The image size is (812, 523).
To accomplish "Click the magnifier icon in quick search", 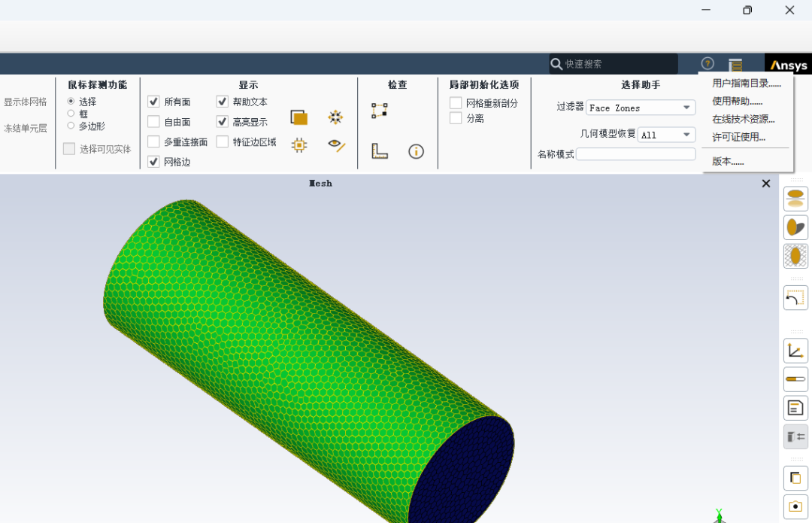I will coord(556,64).
